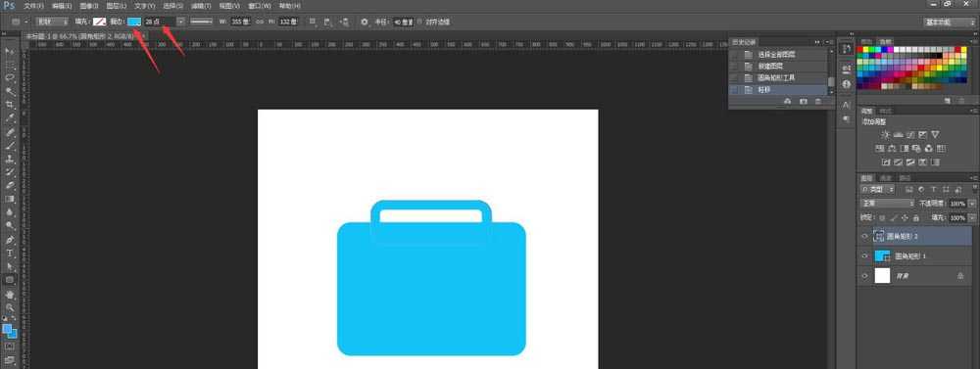This screenshot has width=980, height=369.
Task: Toggle the align edges checkbox
Action: (x=419, y=22)
